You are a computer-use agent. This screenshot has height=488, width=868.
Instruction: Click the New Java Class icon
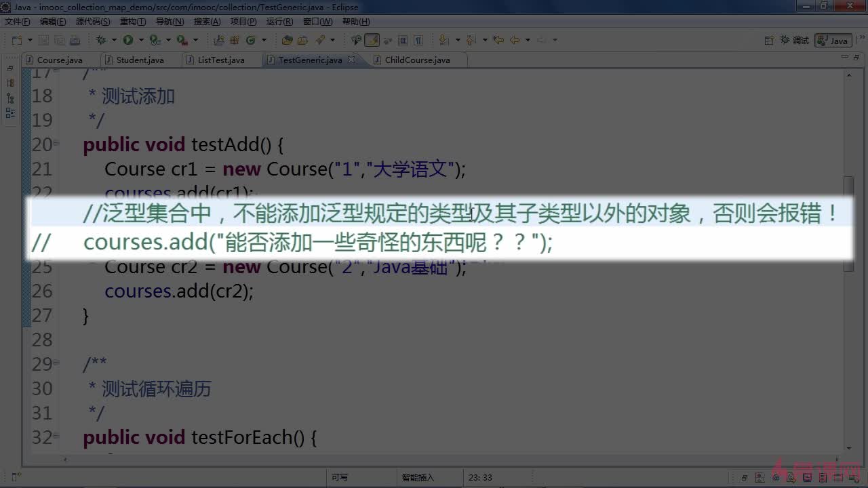point(250,40)
